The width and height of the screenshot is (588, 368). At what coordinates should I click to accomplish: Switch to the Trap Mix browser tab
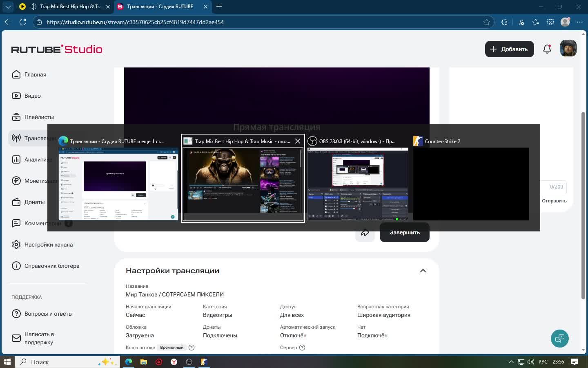click(x=70, y=7)
